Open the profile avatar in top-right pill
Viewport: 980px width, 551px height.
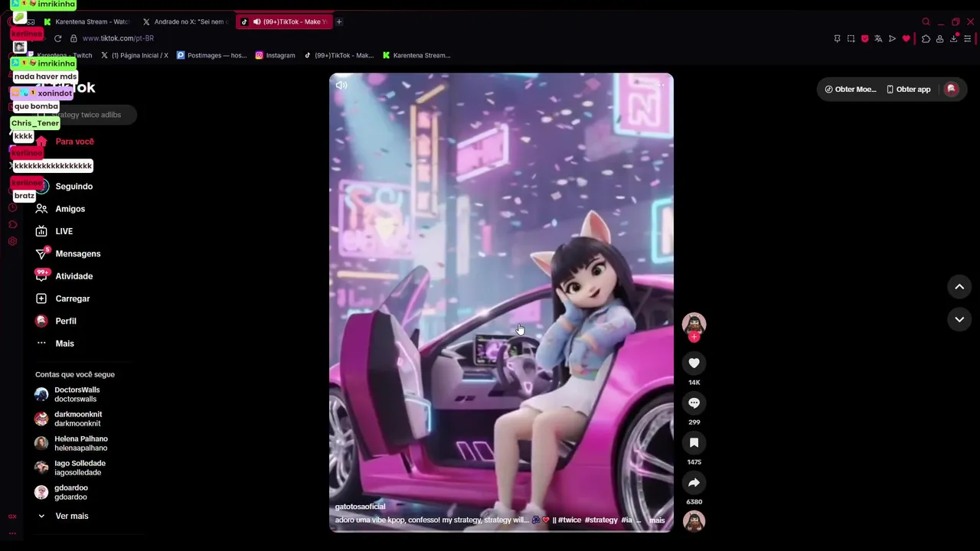[x=951, y=89]
